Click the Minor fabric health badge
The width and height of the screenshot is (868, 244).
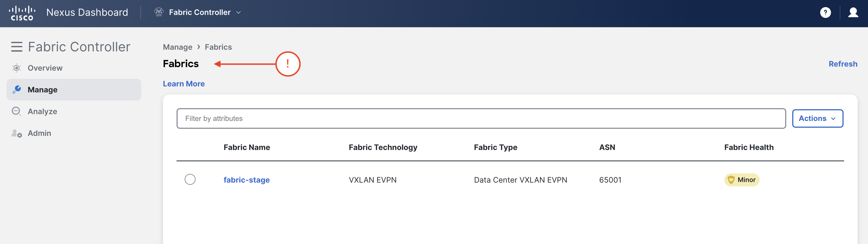(742, 180)
